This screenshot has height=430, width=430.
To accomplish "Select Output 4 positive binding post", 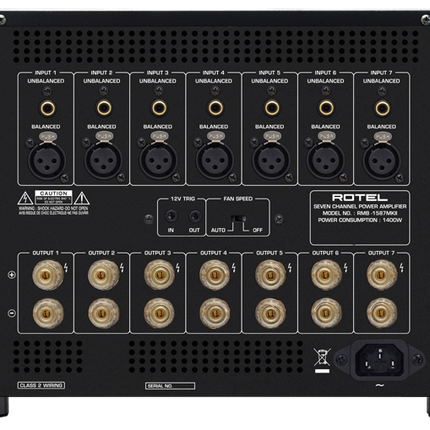I will tap(215, 275).
